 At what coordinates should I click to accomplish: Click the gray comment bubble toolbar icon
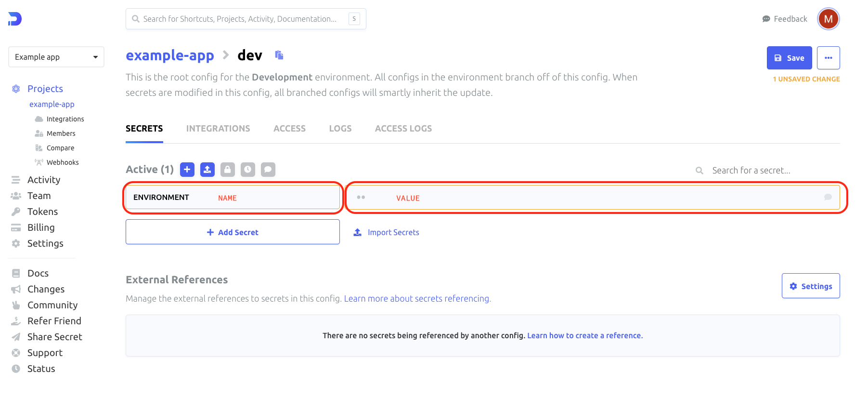coord(268,170)
